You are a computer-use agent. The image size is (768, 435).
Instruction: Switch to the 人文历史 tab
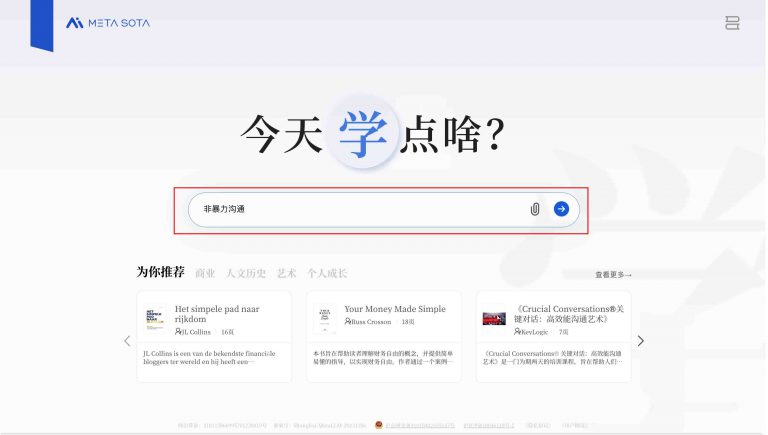245,273
